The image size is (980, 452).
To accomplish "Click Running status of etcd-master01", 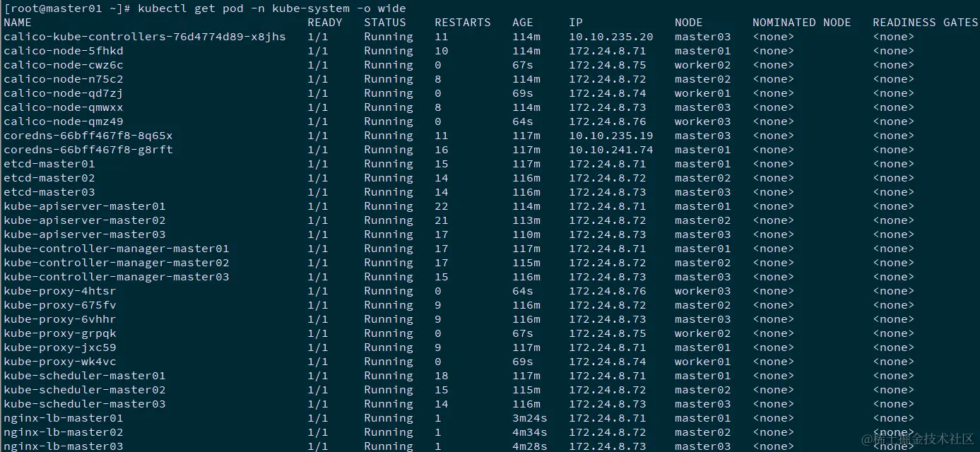I will point(389,164).
